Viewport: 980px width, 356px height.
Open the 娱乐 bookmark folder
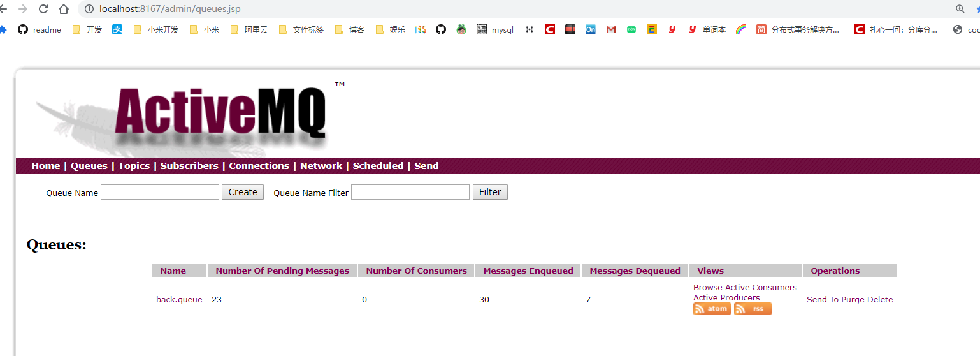coord(391,29)
